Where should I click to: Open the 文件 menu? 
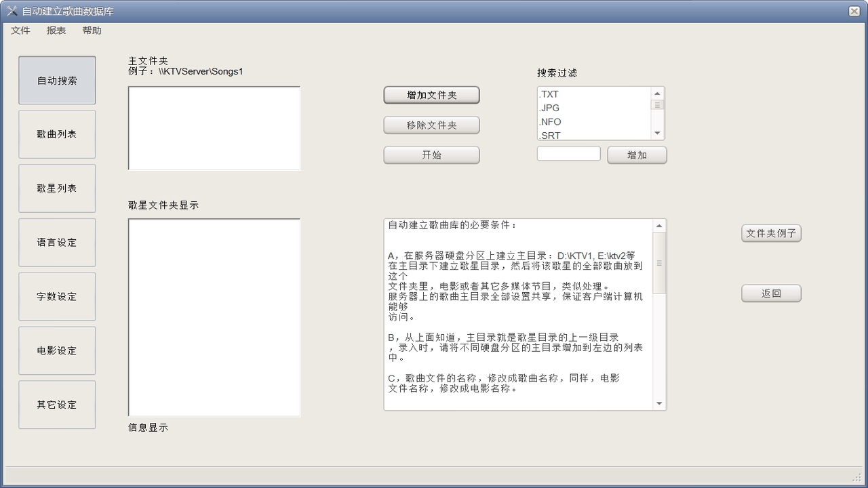coord(20,30)
